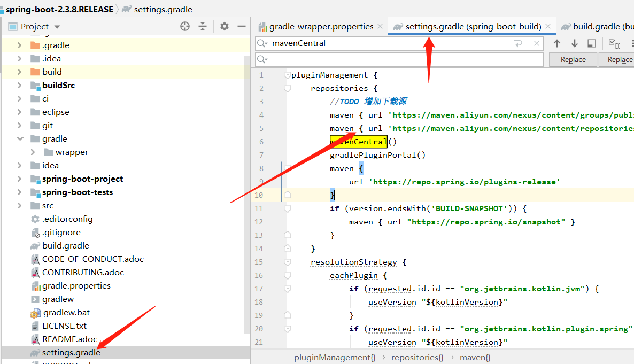
Task: Select the git folder
Action: coord(47,126)
